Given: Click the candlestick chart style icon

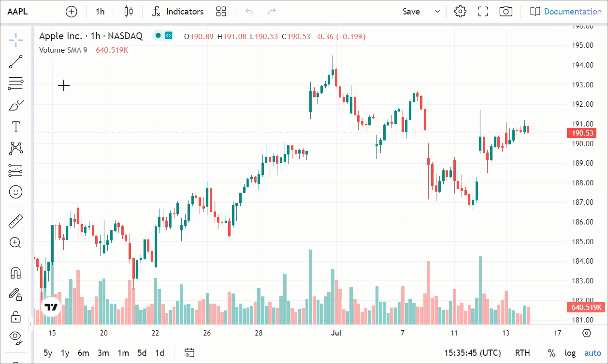Looking at the screenshot, I should [x=128, y=12].
